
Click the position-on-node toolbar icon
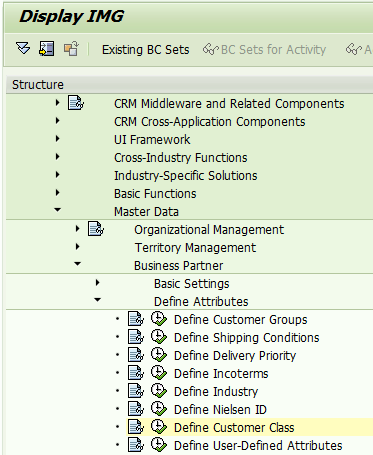tap(46, 49)
